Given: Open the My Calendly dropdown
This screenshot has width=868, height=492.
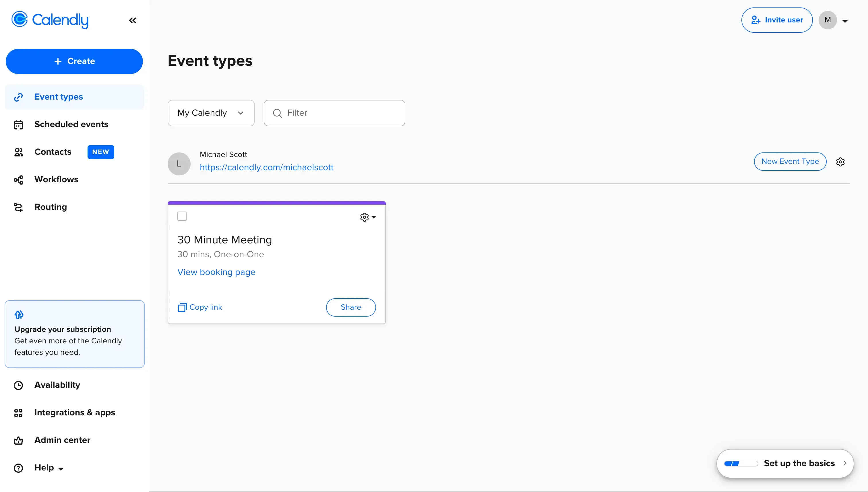Looking at the screenshot, I should pyautogui.click(x=210, y=113).
